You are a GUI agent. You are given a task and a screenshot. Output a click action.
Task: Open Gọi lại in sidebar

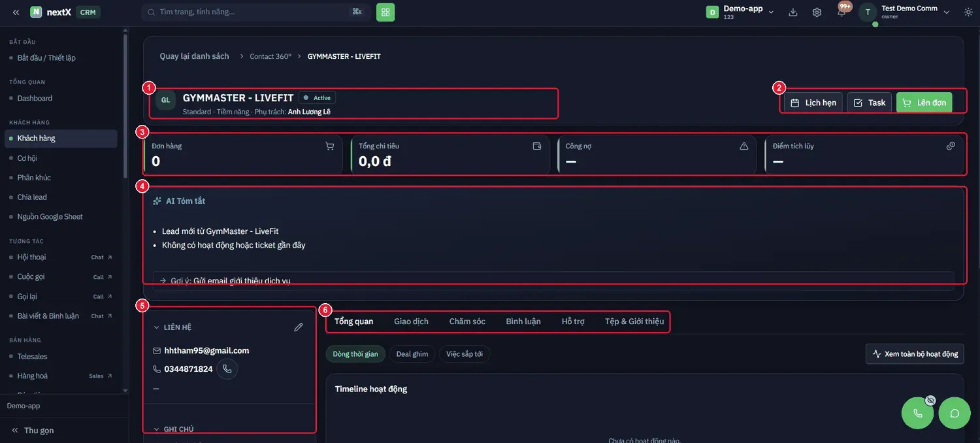(61, 297)
